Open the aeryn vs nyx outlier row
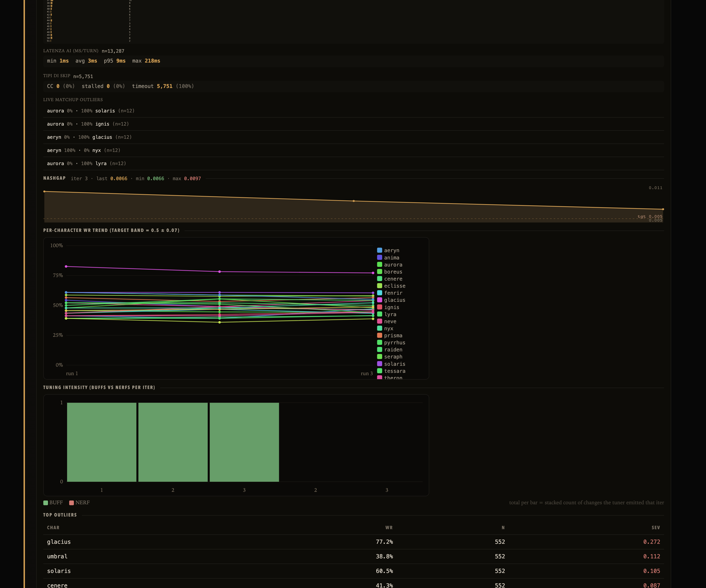 [354, 150]
